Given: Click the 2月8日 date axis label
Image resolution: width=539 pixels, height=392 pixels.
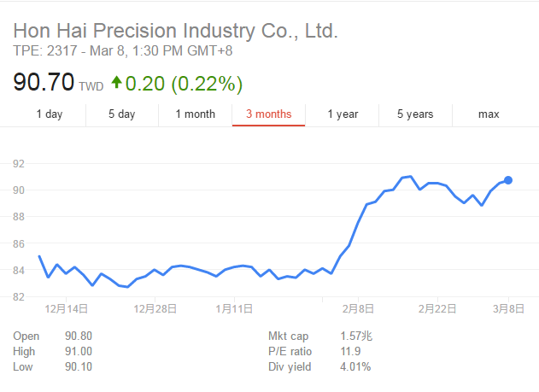Looking at the screenshot, I should tap(358, 307).
